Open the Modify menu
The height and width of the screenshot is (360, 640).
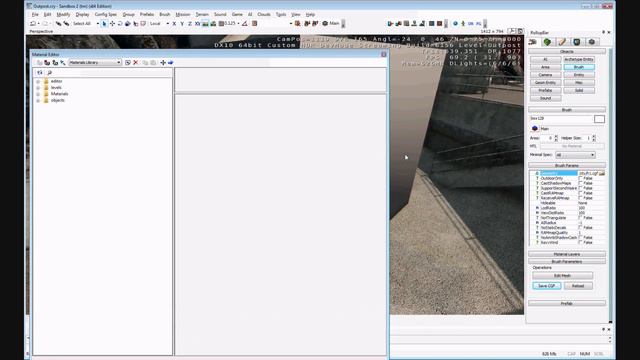tap(63, 14)
